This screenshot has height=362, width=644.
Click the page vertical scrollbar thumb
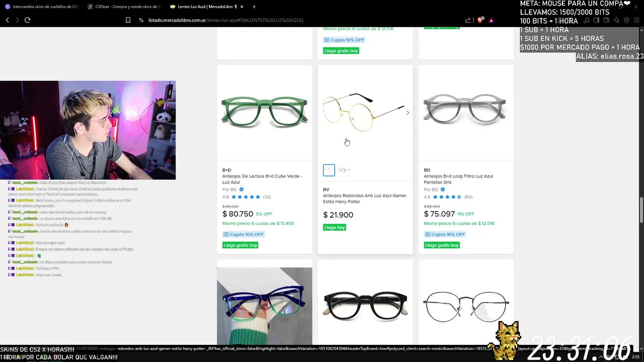point(641,210)
